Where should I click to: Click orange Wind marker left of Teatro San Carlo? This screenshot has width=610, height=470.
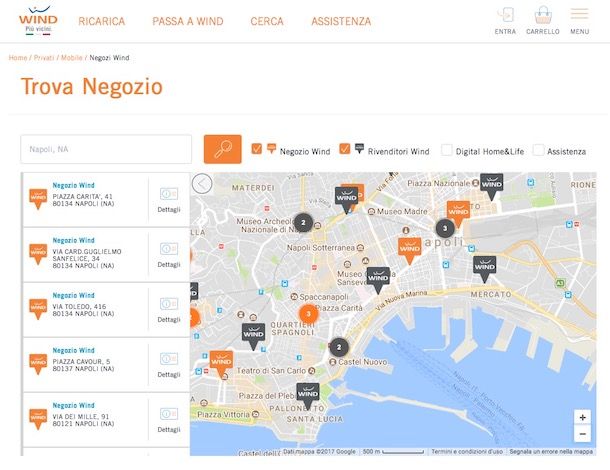pyautogui.click(x=221, y=363)
